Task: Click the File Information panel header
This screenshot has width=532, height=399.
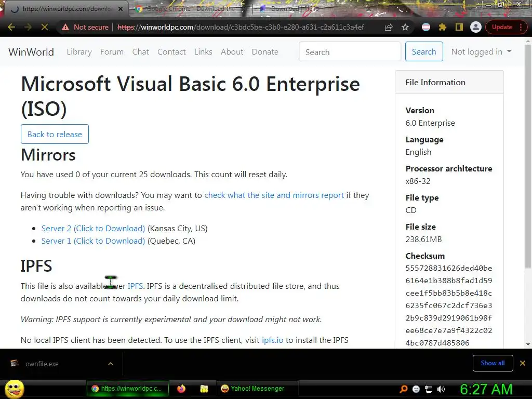Action: 449,82
